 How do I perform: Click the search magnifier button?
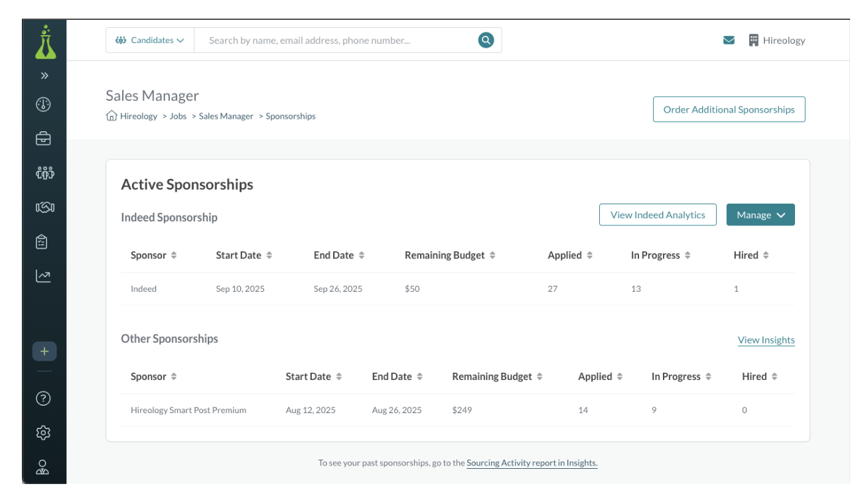point(486,40)
